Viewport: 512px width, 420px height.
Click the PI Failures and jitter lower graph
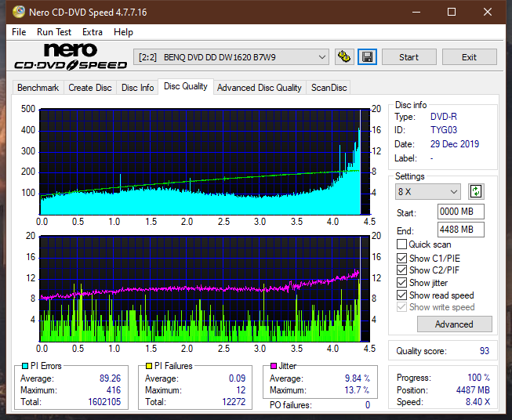point(205,289)
